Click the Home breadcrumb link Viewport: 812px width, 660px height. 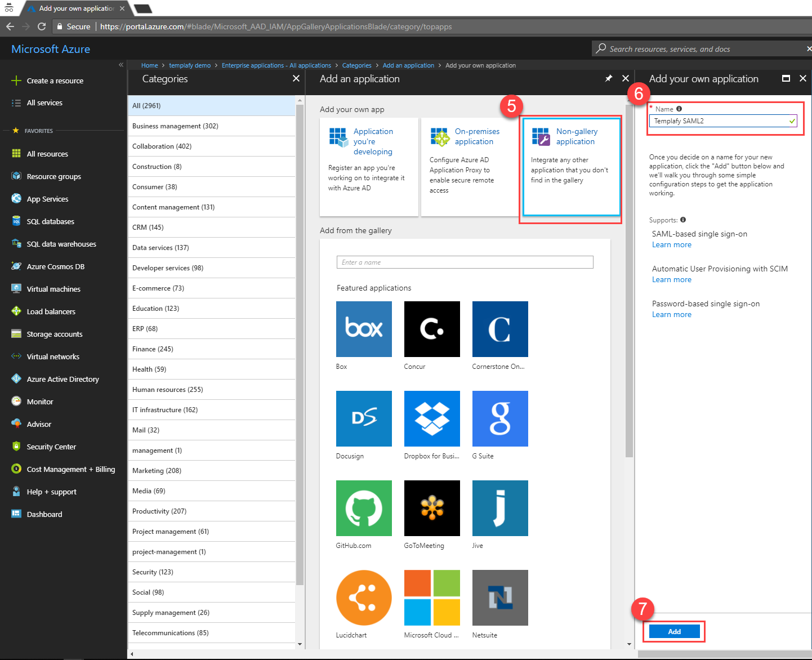coord(149,65)
